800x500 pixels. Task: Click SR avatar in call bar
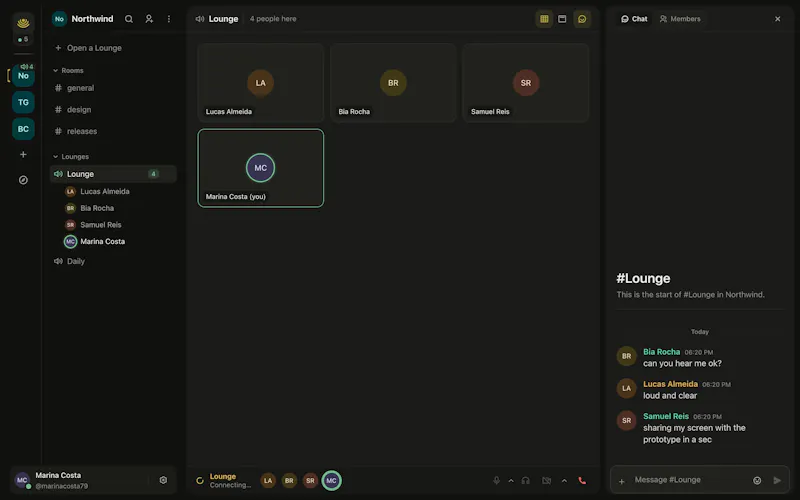(x=310, y=481)
